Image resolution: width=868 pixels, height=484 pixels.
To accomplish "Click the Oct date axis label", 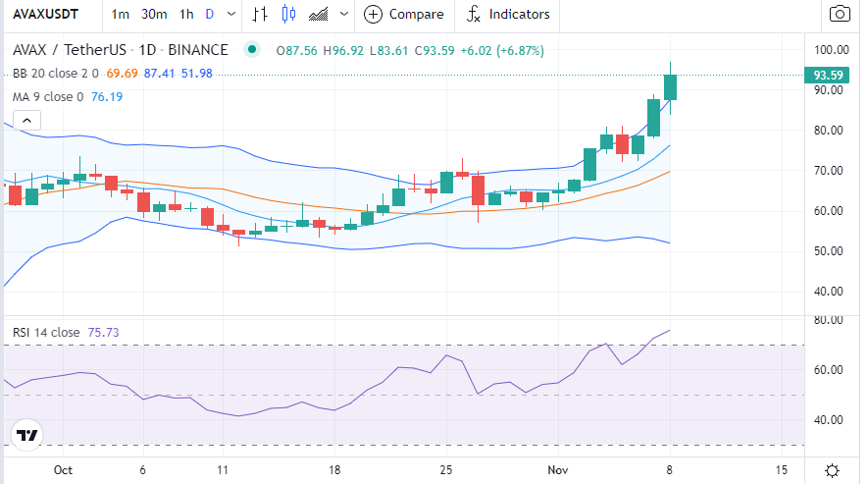I will coord(63,470).
